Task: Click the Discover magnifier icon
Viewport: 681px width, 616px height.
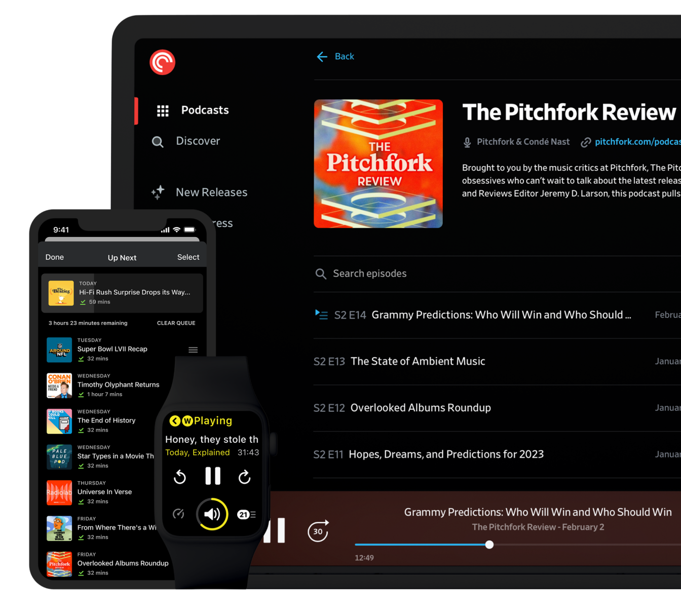Action: tap(158, 142)
